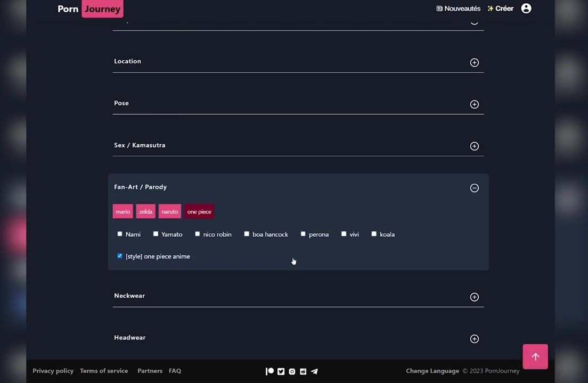Expand the Headwear section
Image resolution: width=588 pixels, height=383 pixels.
point(474,339)
